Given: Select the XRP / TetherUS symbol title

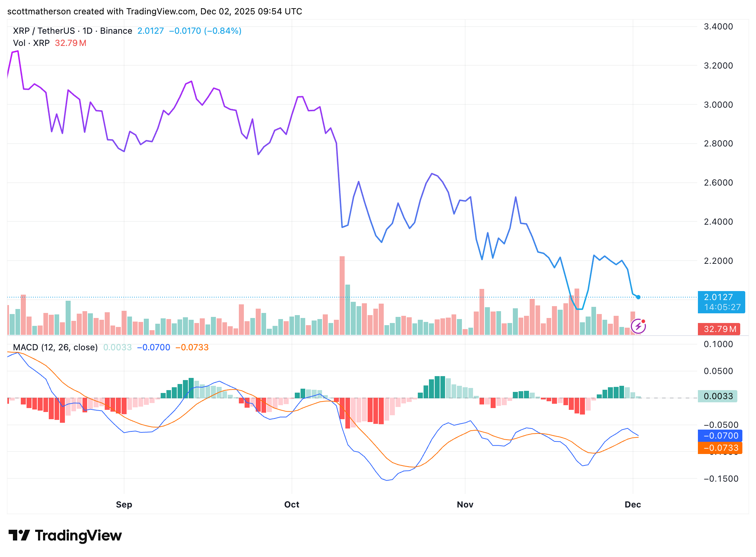Looking at the screenshot, I should coord(44,31).
